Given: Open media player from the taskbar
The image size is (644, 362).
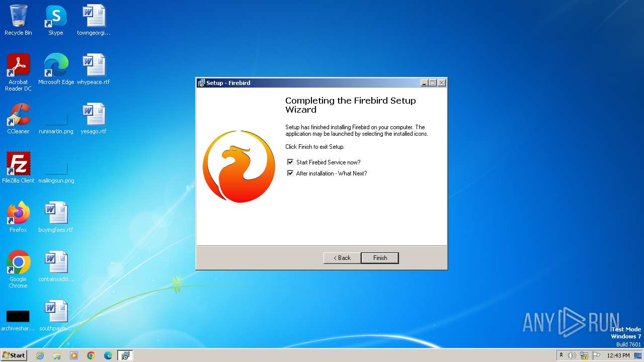Looking at the screenshot, I should pyautogui.click(x=74, y=355).
